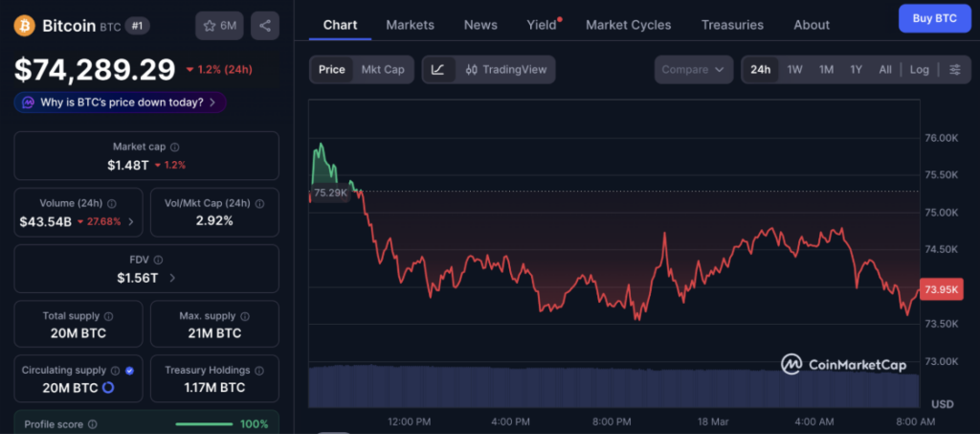Click the share icon button

pyautogui.click(x=265, y=26)
